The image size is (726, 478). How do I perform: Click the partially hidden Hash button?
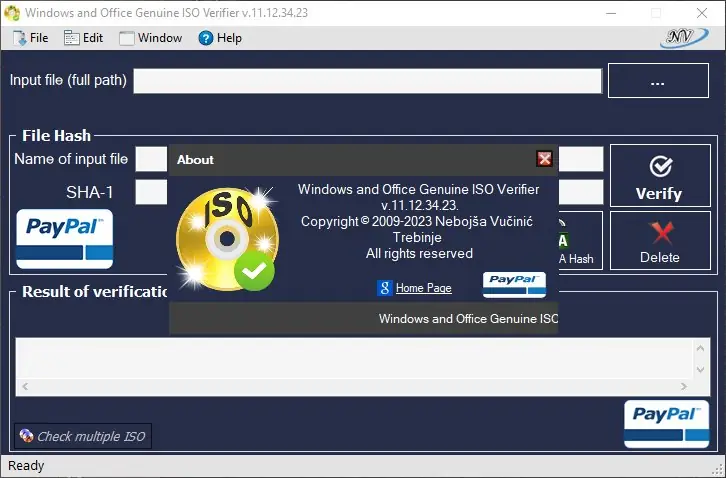pyautogui.click(x=581, y=240)
